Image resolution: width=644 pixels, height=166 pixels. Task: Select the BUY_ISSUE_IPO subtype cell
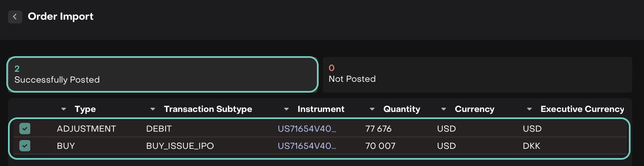(x=180, y=146)
